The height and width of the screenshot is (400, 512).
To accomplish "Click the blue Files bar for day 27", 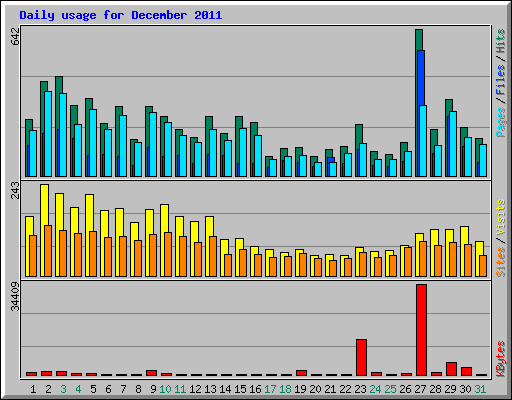I will 421,78.
